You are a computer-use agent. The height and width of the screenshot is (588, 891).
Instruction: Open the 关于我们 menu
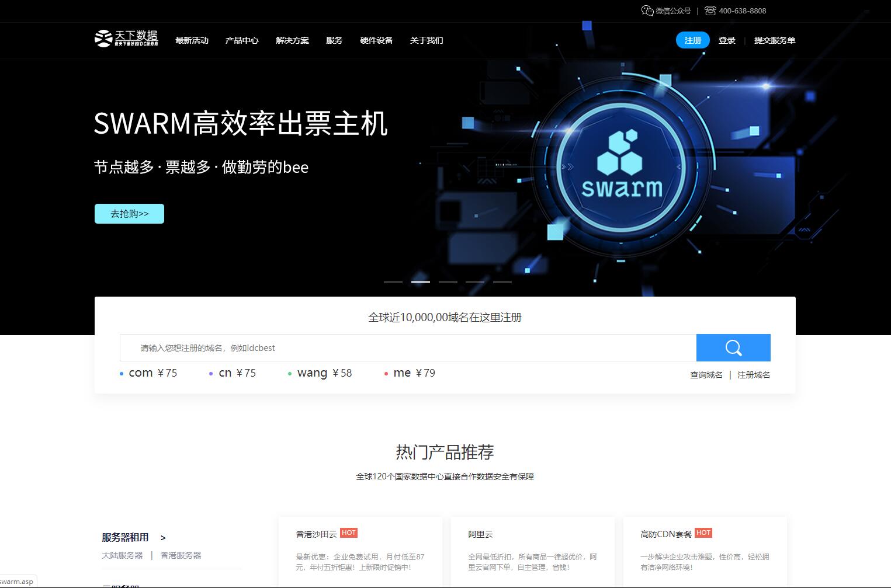tap(427, 40)
